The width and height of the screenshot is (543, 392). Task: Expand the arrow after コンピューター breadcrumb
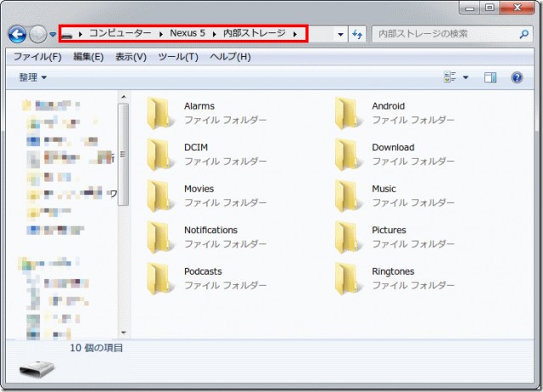161,34
